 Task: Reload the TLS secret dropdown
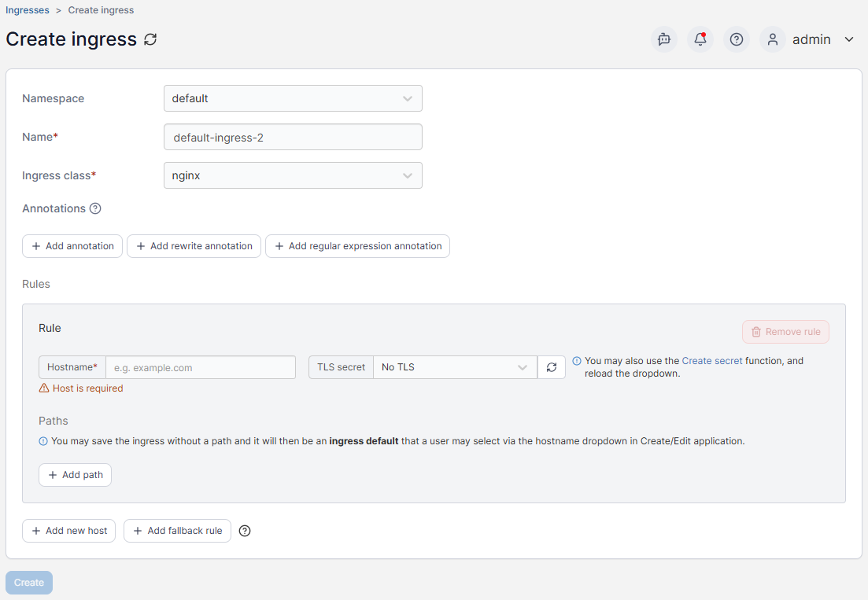pos(552,367)
